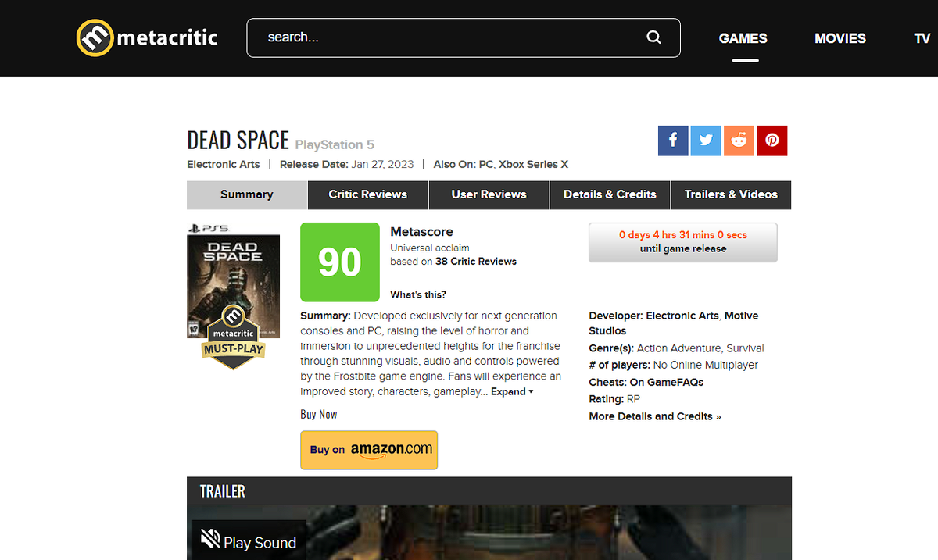Open 38 Critic Reviews link
Screen dimensions: 938x560
[x=476, y=262]
